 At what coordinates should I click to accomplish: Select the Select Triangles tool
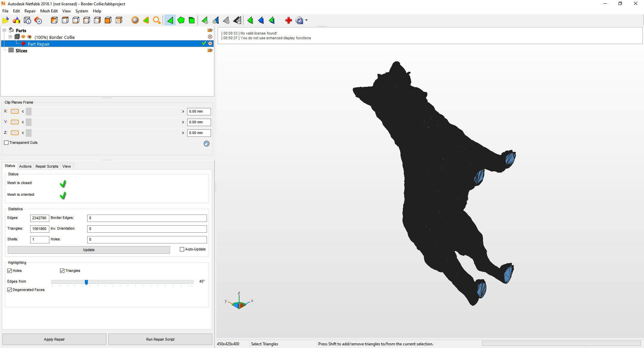pyautogui.click(x=170, y=20)
